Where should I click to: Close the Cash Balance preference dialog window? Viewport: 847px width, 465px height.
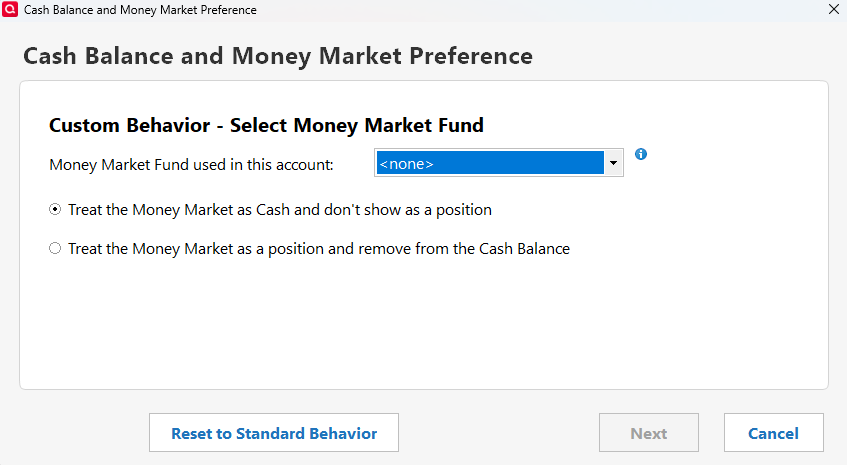pos(833,10)
